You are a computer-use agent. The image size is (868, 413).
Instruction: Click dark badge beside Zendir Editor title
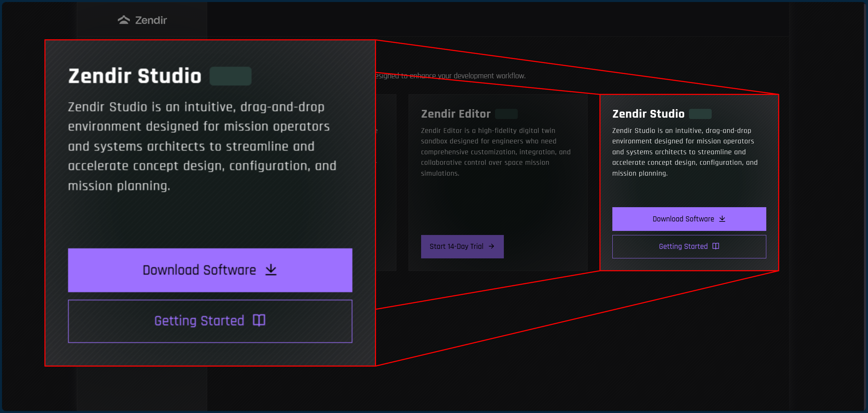(506, 114)
